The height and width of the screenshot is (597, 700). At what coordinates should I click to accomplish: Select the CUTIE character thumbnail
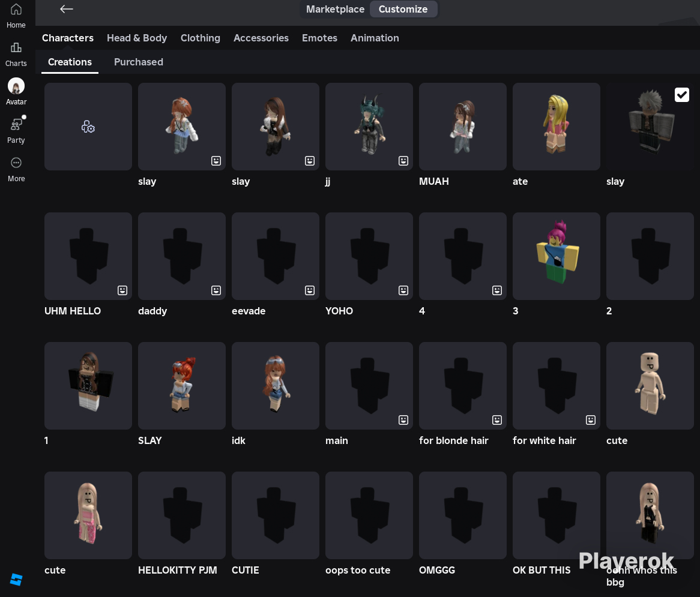[276, 515]
